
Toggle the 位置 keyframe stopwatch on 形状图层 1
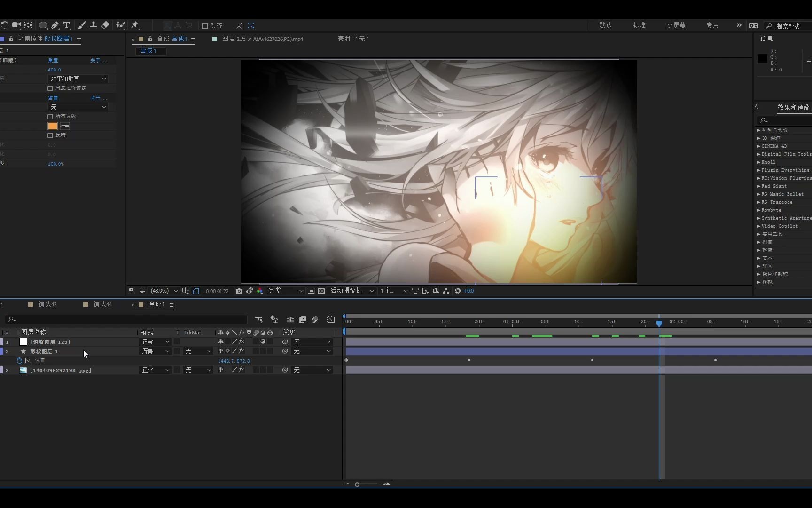19,360
